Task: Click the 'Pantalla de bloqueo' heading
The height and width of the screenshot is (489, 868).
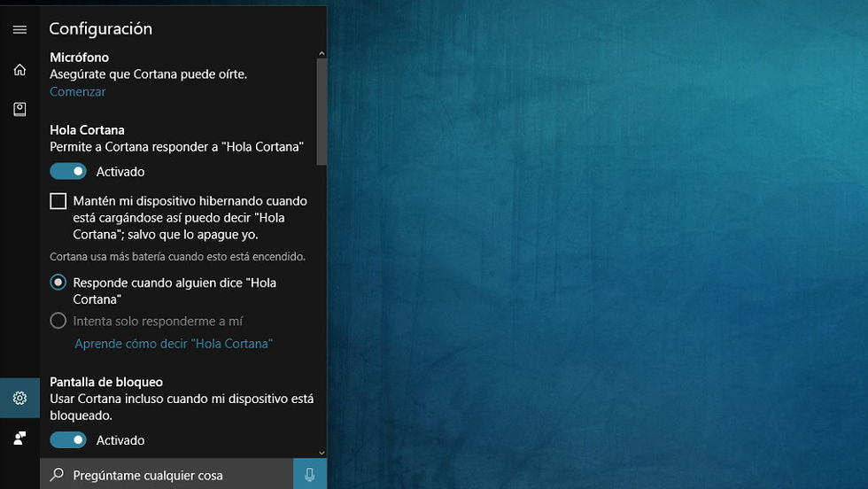Action: point(106,382)
